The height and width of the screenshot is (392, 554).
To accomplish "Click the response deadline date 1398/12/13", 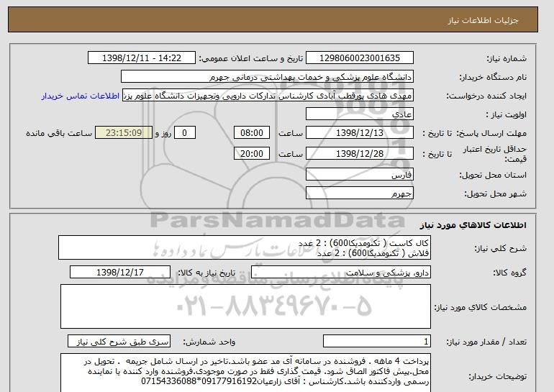I will (x=360, y=133).
